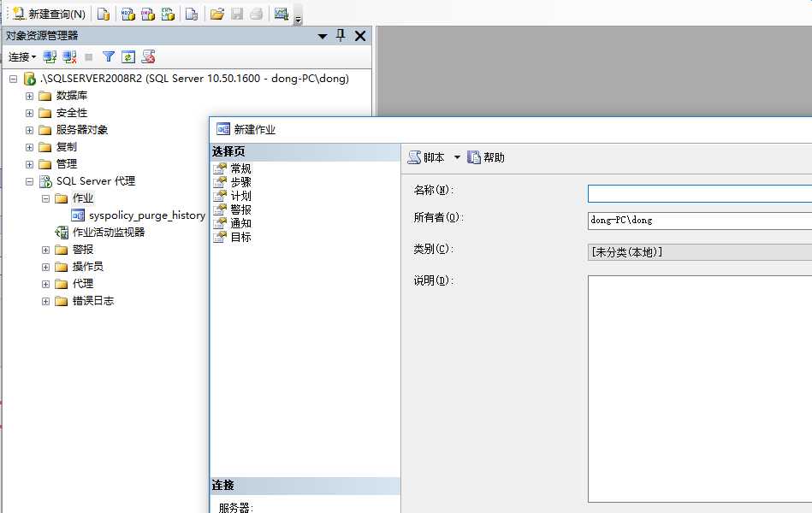Image resolution: width=812 pixels, height=513 pixels.
Task: Collapse the SQL Server 代理 node
Action: [x=29, y=182]
